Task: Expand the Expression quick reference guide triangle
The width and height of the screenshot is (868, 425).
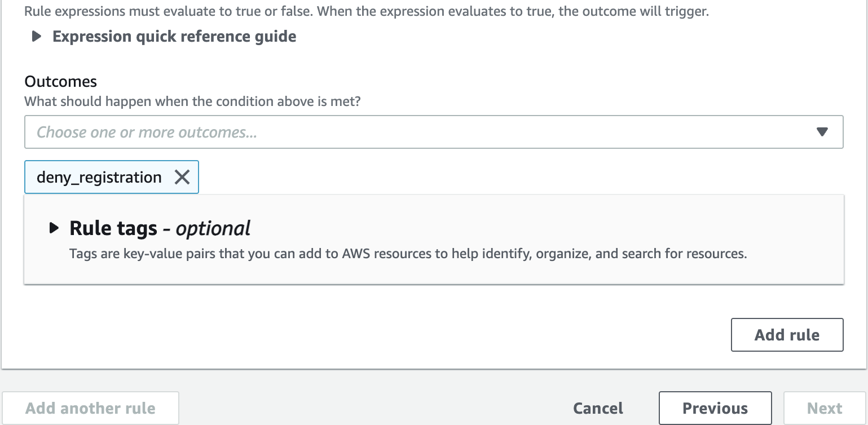Action: [x=37, y=37]
